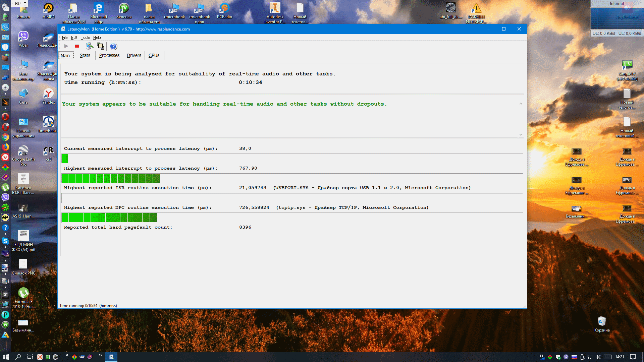Click the LatencyMon icon in the taskbar
Image resolution: width=644 pixels, height=362 pixels.
(x=111, y=357)
